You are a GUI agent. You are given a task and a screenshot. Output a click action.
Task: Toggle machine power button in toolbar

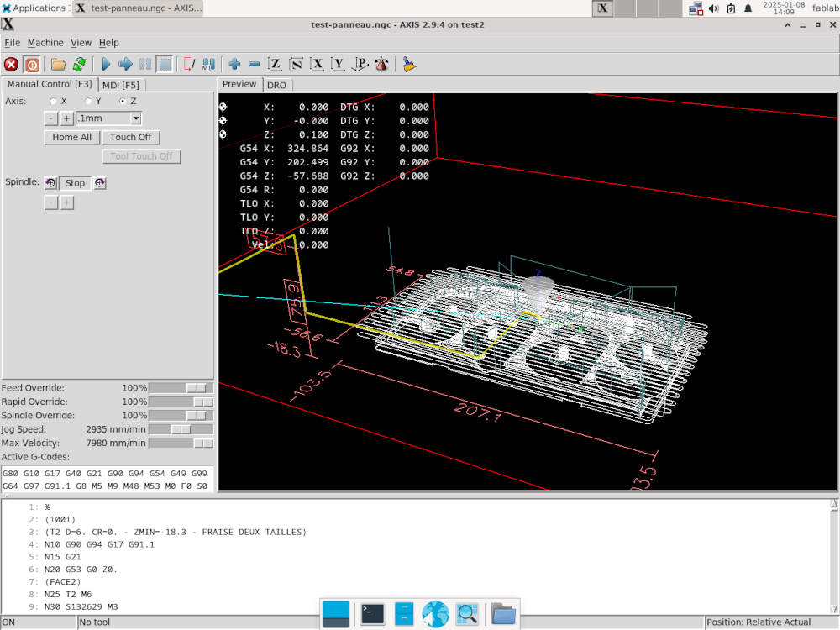point(32,64)
